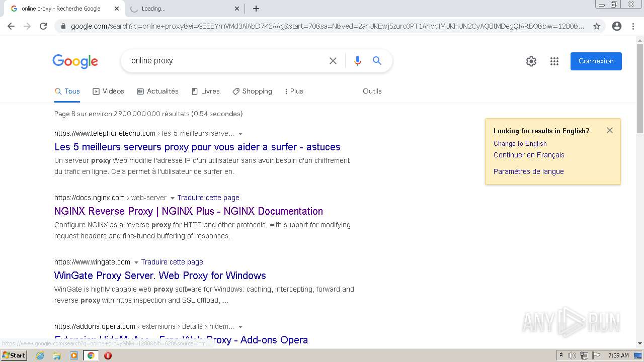Dismiss the English results notice
The width and height of the screenshot is (644, 362).
610,130
